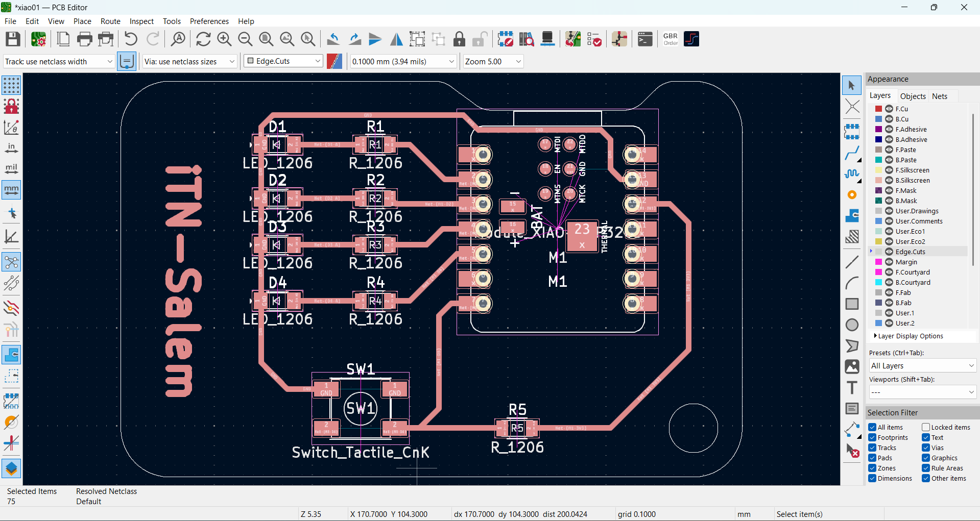980x521 pixels.
Task: Select the Delete tool with red X
Action: 852,451
